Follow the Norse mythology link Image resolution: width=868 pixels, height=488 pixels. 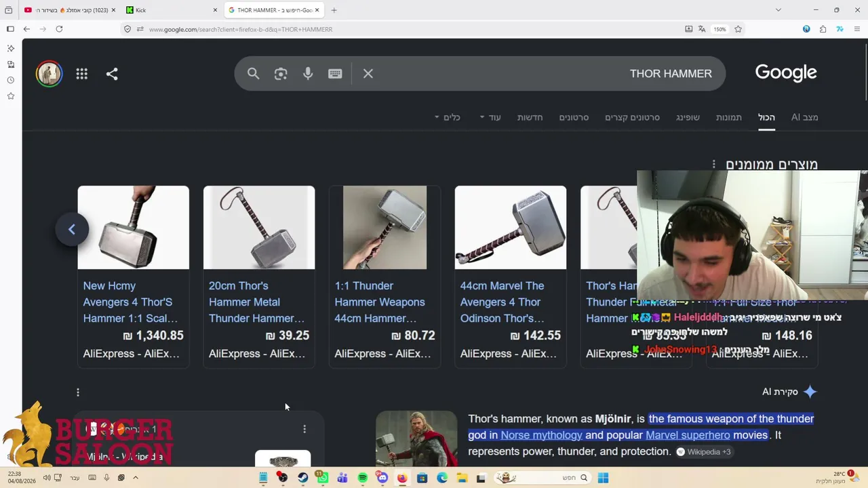pyautogui.click(x=541, y=435)
